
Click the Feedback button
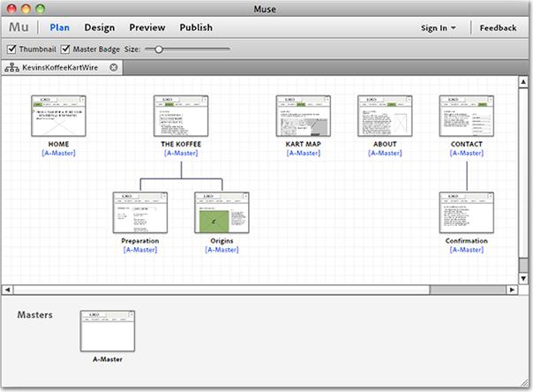[499, 28]
